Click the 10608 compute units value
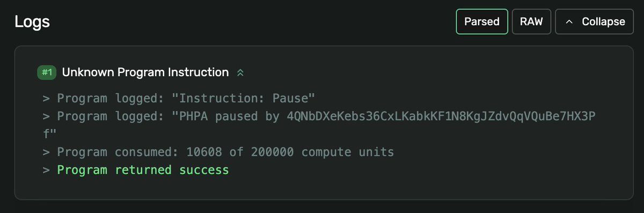Viewport: 644px width, 213px height. (x=204, y=152)
